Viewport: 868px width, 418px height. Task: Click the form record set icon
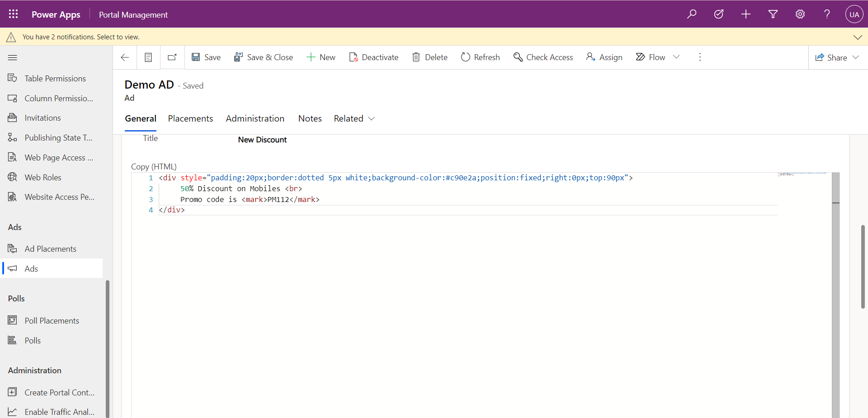148,57
